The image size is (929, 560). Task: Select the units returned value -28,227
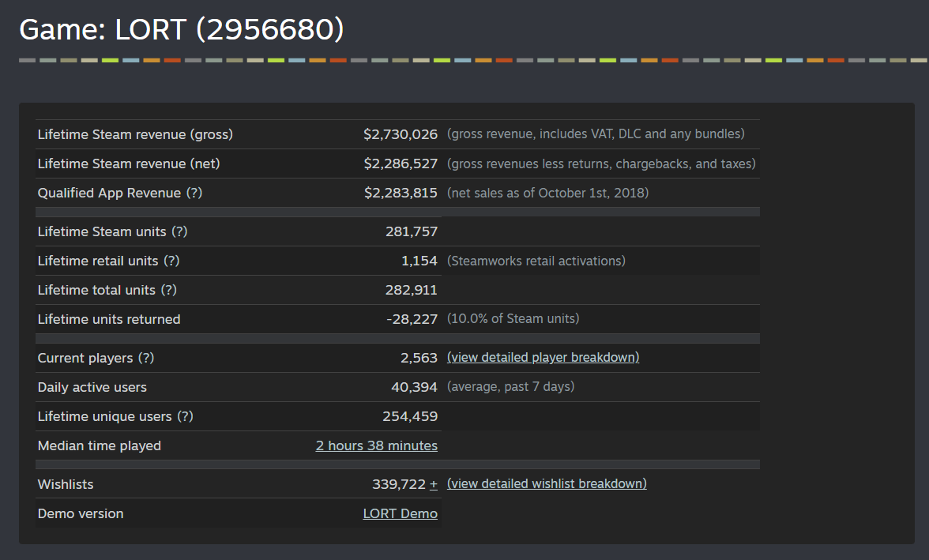(x=412, y=319)
